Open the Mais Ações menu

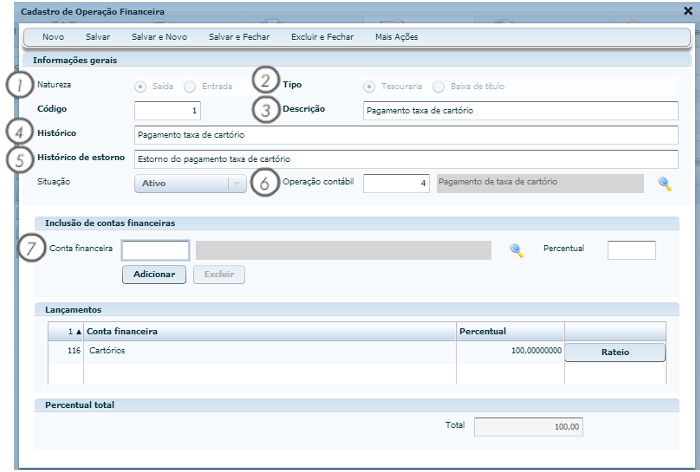(396, 37)
